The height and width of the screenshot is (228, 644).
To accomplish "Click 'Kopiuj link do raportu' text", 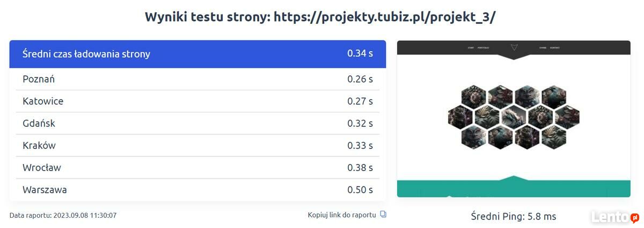I will tap(342, 215).
